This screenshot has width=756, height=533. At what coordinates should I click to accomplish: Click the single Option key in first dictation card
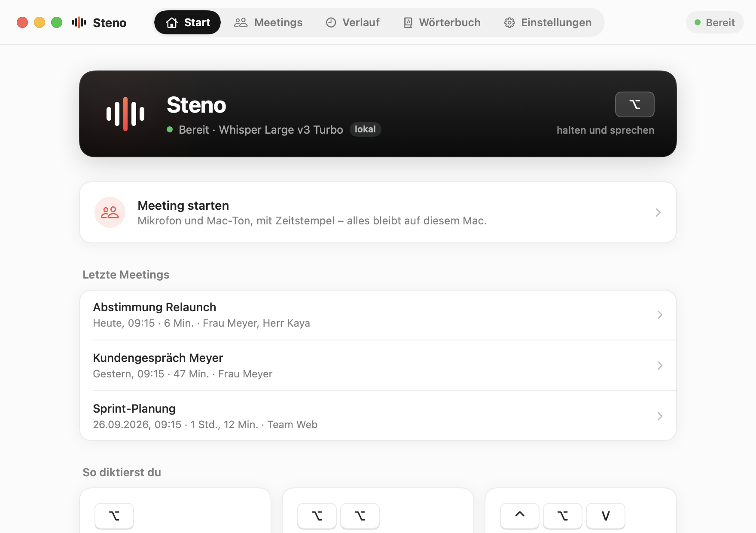(114, 516)
